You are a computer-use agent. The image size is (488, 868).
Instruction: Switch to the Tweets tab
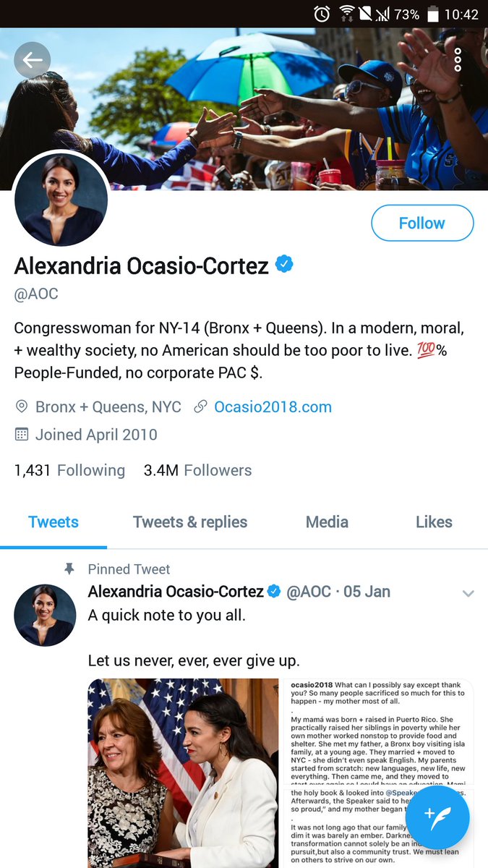[53, 522]
